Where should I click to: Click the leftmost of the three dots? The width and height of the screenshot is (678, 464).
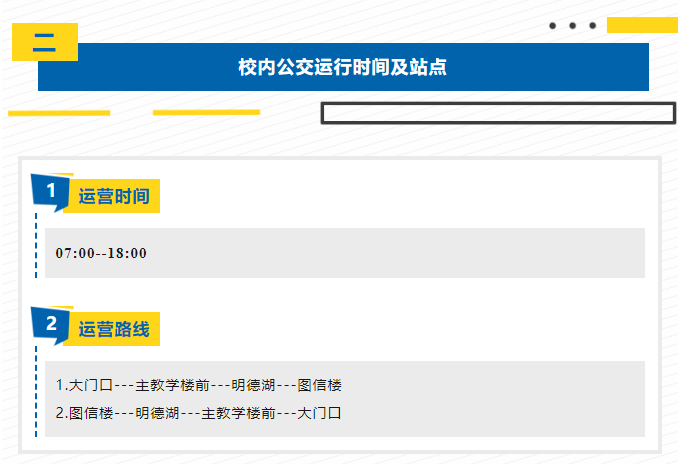(x=553, y=26)
